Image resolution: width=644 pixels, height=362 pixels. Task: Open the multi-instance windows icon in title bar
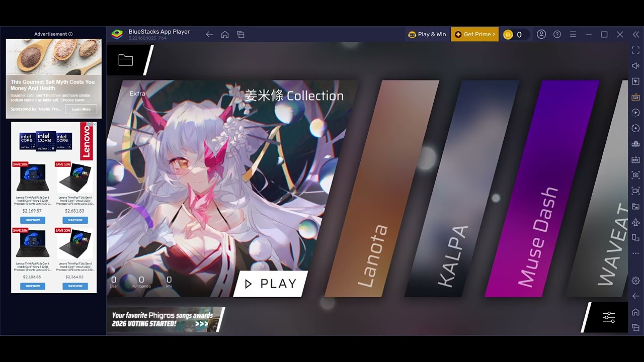click(240, 34)
